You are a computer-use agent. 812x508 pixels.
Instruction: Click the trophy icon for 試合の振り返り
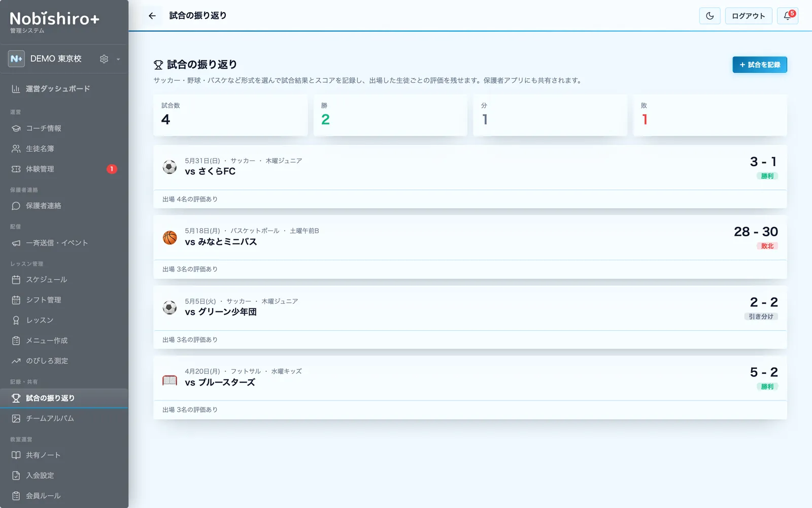pyautogui.click(x=16, y=398)
